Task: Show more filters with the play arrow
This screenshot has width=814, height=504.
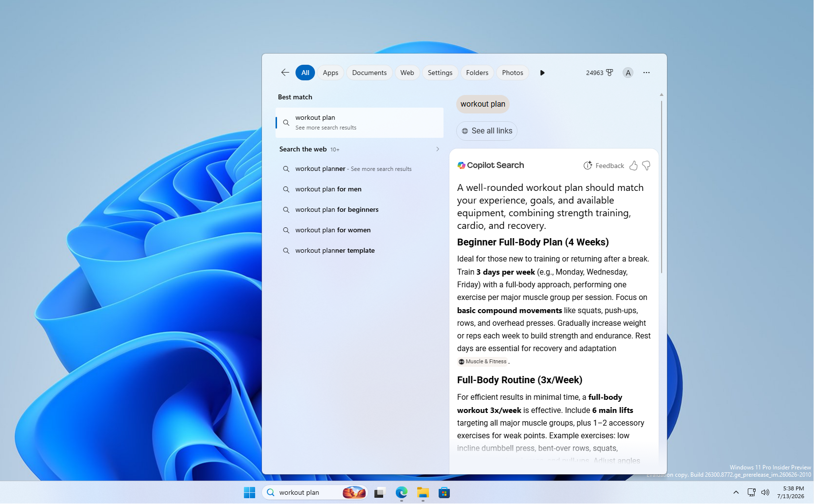Action: pos(542,73)
